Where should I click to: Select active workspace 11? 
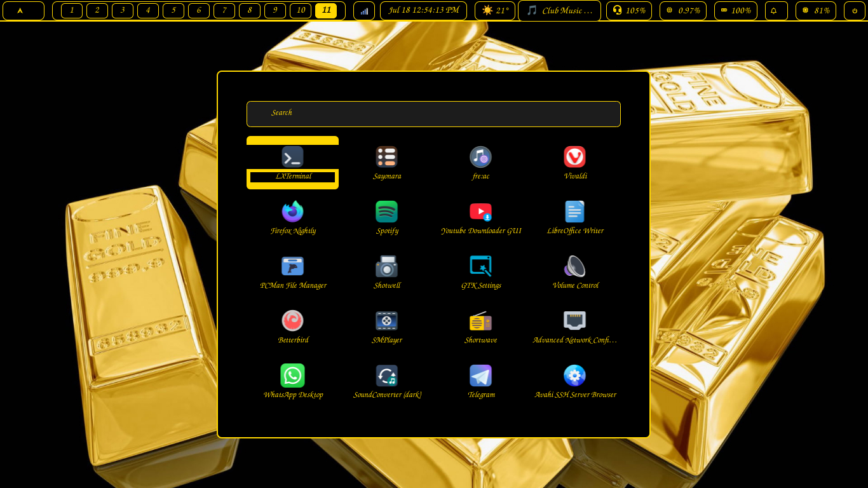pyautogui.click(x=326, y=11)
